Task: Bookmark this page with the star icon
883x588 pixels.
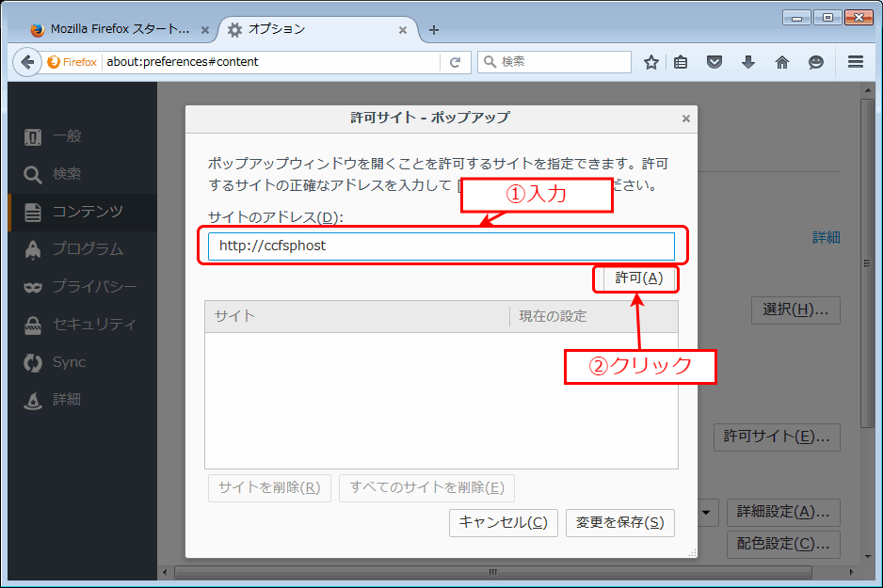Action: click(x=651, y=62)
